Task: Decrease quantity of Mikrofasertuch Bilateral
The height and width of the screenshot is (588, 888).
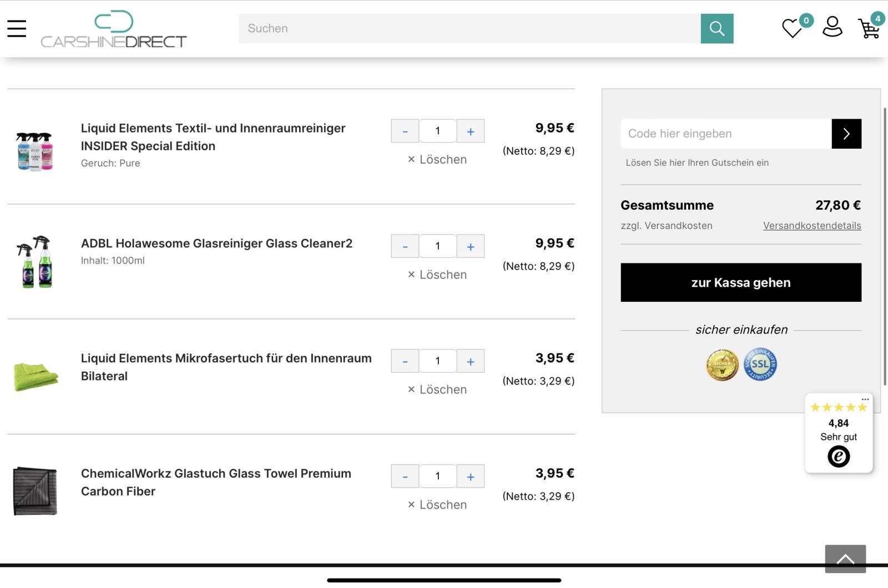Action: [x=405, y=361]
